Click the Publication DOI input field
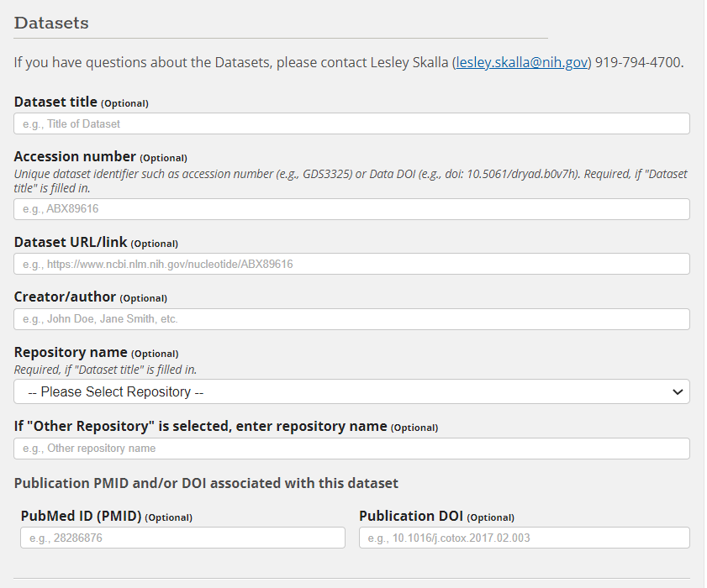This screenshot has height=588, width=707. pyautogui.click(x=524, y=538)
